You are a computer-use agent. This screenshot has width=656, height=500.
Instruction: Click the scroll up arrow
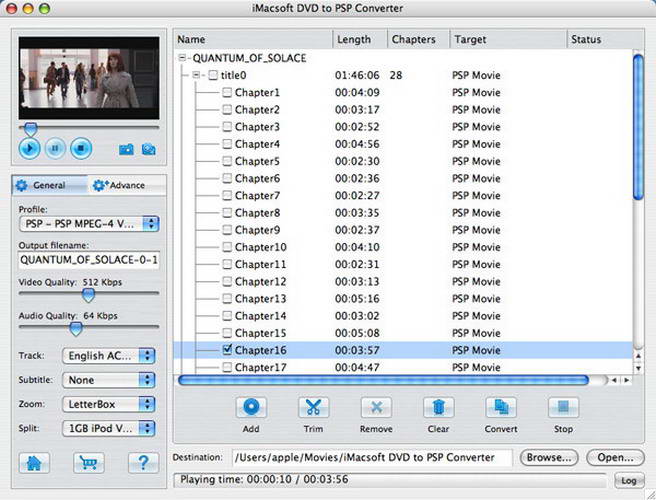tap(638, 356)
